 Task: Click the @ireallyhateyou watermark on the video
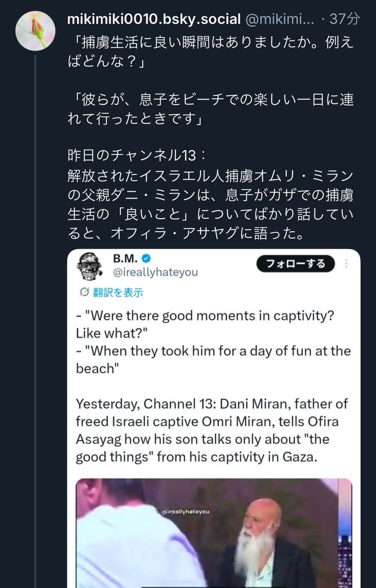tap(186, 512)
